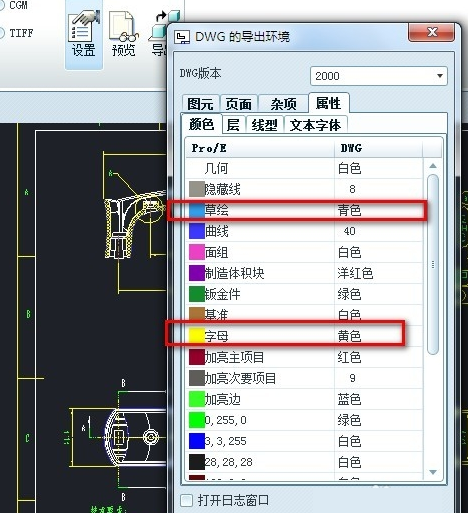468x513 pixels.
Task: Switch to the 页面 tab
Action: click(x=239, y=104)
